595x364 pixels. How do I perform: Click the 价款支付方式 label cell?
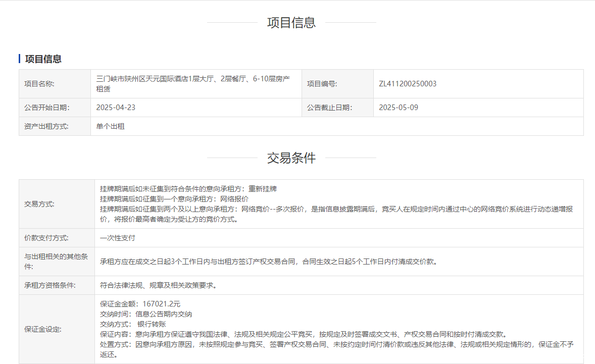tap(46, 238)
